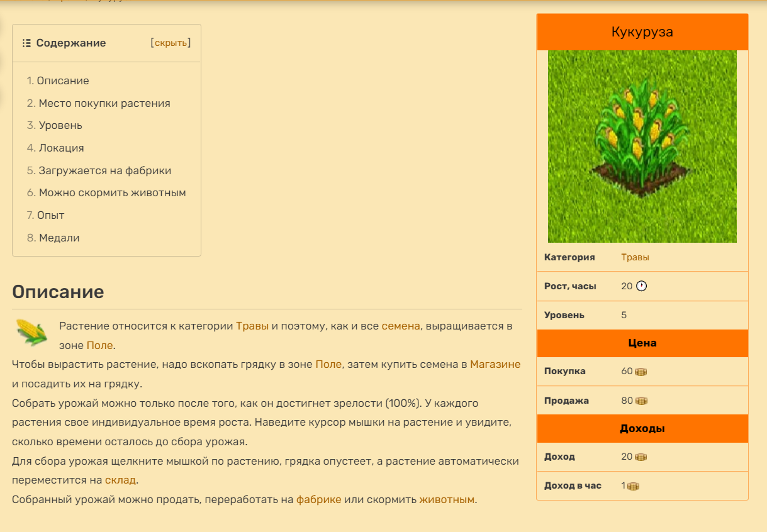Click the coin icon in Доход в час row
This screenshot has height=532, width=767.
633,486
